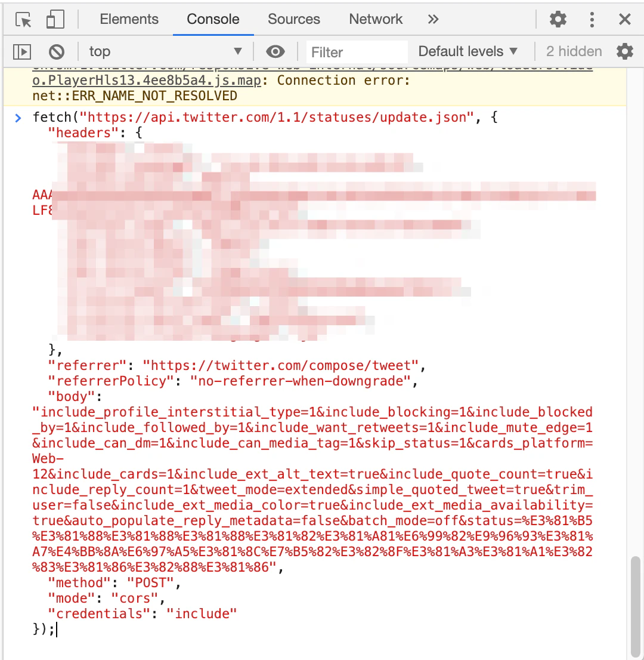Click the fetch URL string api.twitter.com
This screenshot has height=660, width=644.
pos(277,117)
